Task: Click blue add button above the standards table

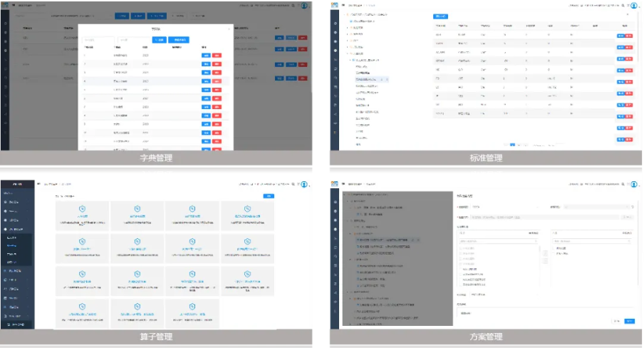Action: coord(440,16)
